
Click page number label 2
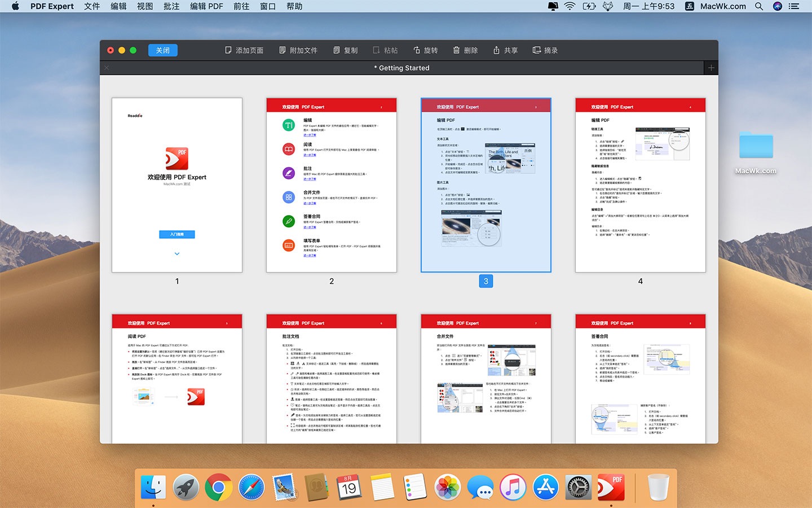332,281
